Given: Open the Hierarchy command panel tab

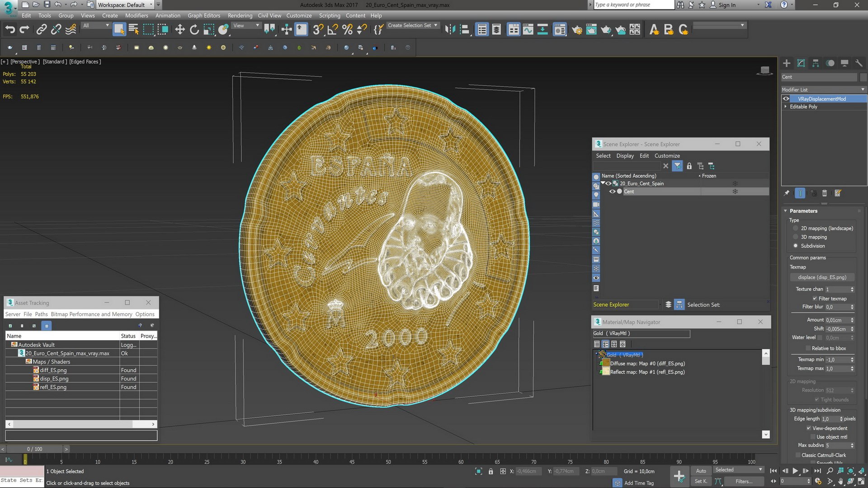Looking at the screenshot, I should [816, 63].
